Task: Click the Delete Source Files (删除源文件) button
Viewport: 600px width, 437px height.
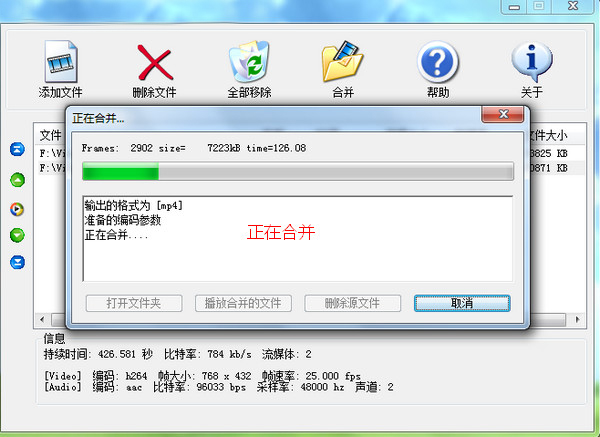Action: (x=352, y=303)
